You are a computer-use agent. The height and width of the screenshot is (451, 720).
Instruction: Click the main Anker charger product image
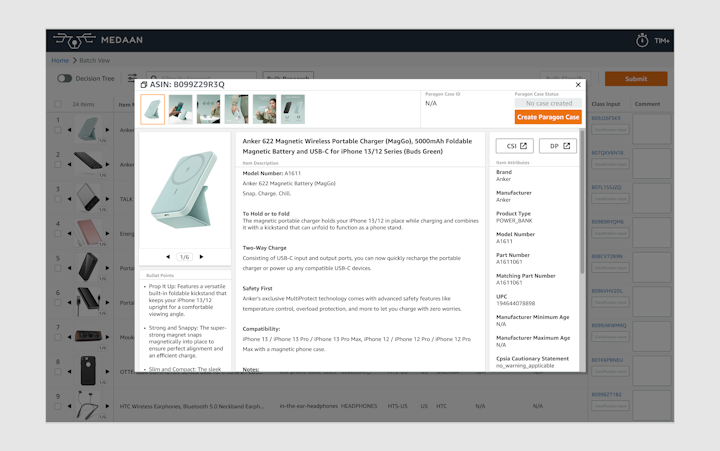click(x=184, y=188)
